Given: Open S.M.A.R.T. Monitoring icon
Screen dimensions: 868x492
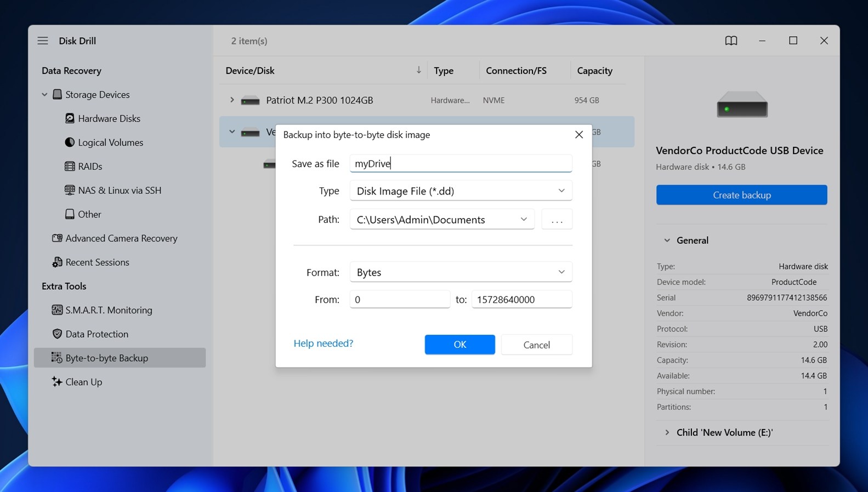Looking at the screenshot, I should click(57, 310).
